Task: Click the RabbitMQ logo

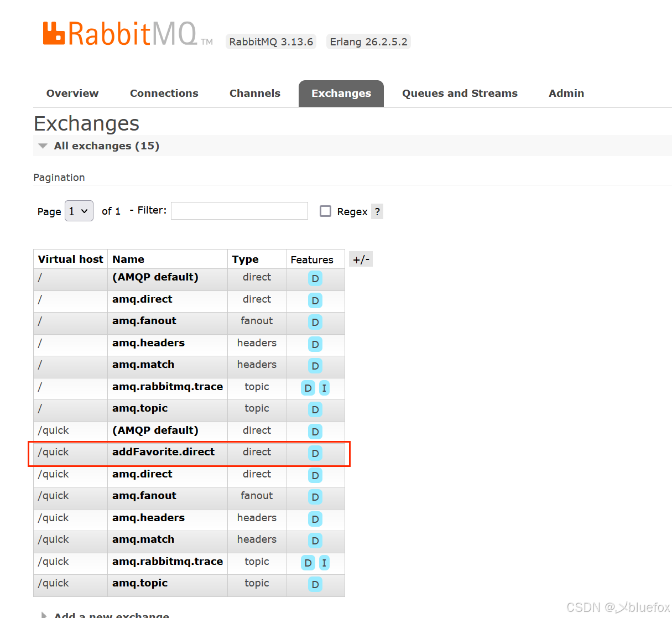Action: [x=127, y=34]
